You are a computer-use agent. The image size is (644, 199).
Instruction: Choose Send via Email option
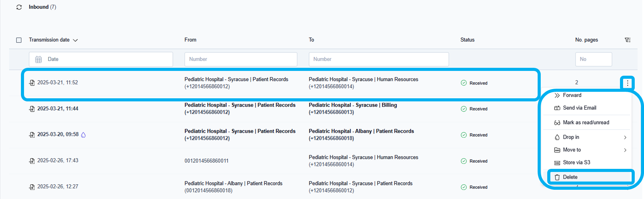coord(579,108)
